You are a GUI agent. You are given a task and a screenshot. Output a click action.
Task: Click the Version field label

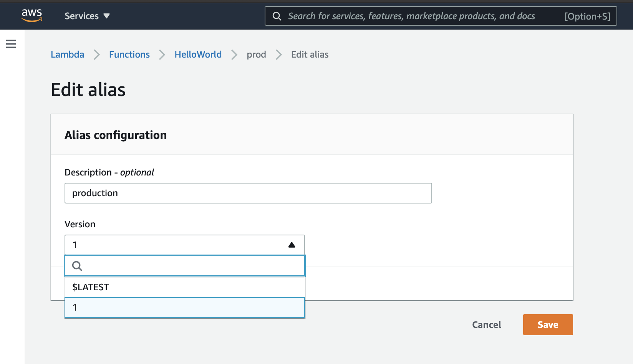click(x=80, y=224)
